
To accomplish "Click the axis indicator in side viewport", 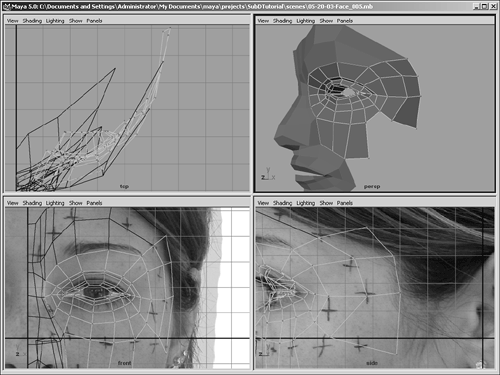I will [265, 350].
